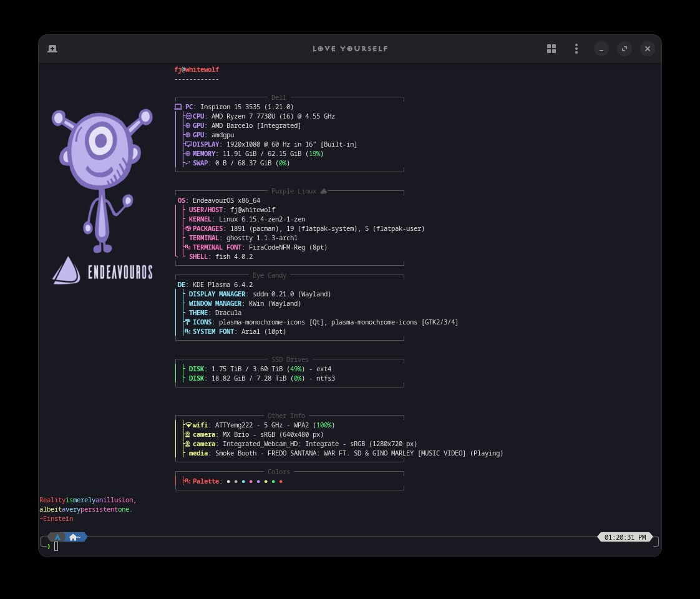
Task: Maximize the terminal window
Action: tap(625, 49)
